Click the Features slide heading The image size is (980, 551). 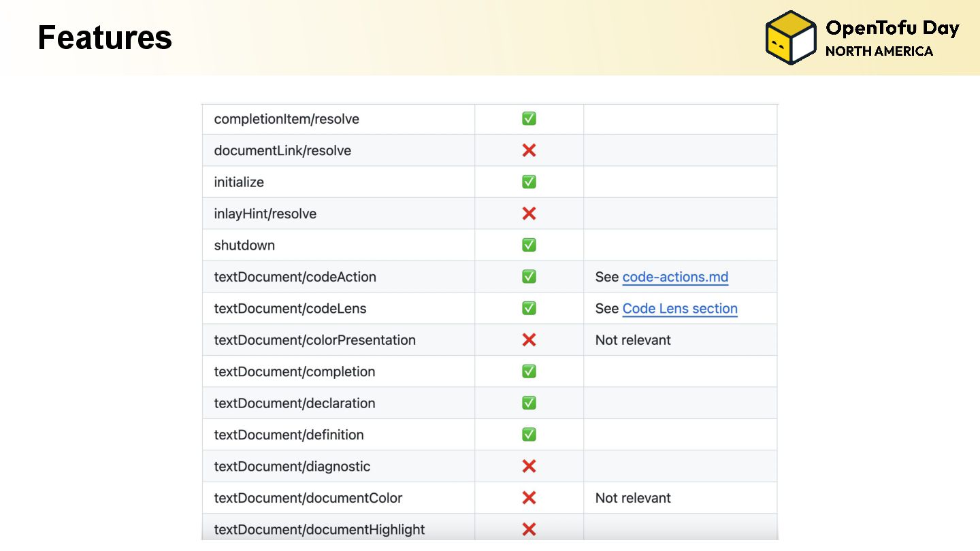point(105,37)
